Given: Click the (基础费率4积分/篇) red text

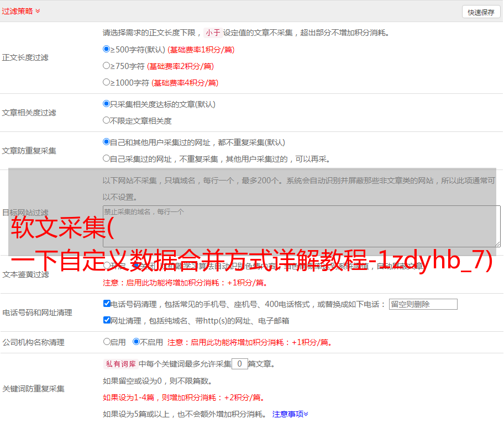Looking at the screenshot, I should coord(185,83).
